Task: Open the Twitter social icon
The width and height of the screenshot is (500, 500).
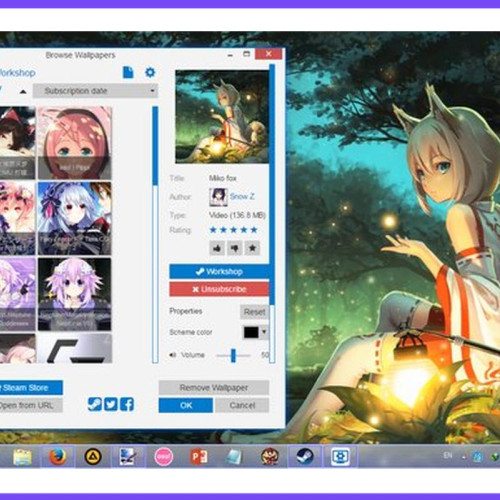Action: 111,404
